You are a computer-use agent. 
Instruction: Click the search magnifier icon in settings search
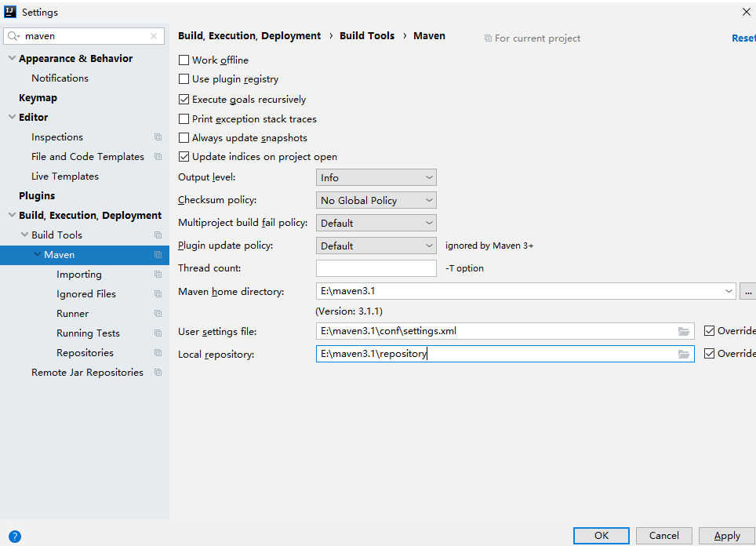[13, 36]
